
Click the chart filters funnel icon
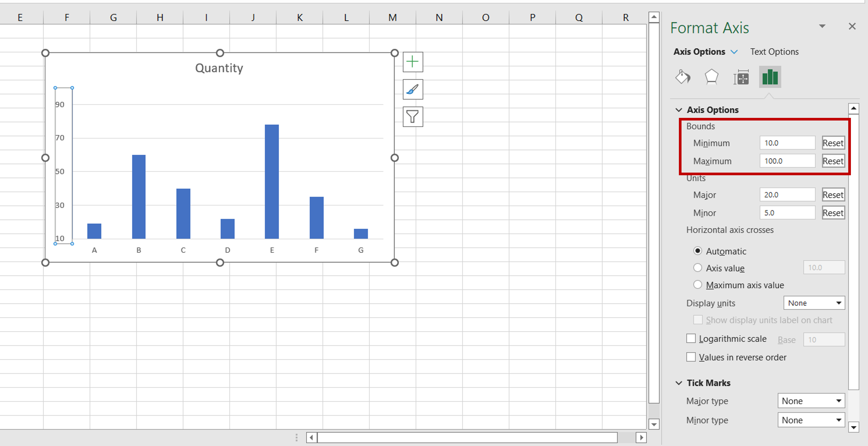click(413, 117)
